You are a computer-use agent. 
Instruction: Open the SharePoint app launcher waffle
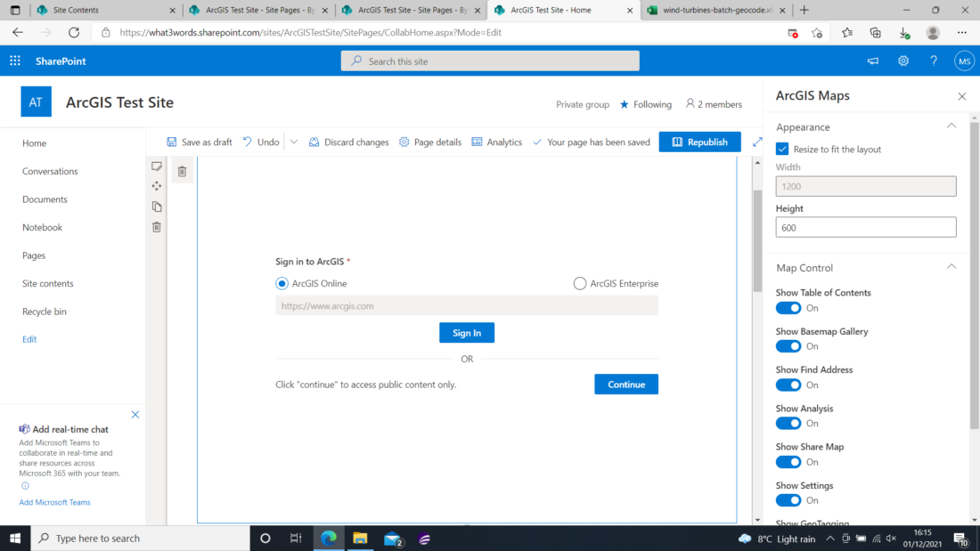click(15, 61)
